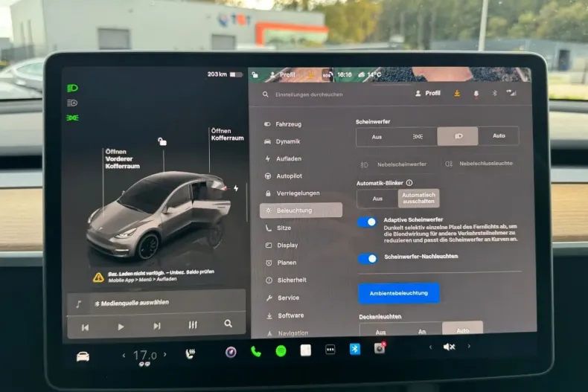Open the Navigation settings menu
588x392 pixels.
287,332
